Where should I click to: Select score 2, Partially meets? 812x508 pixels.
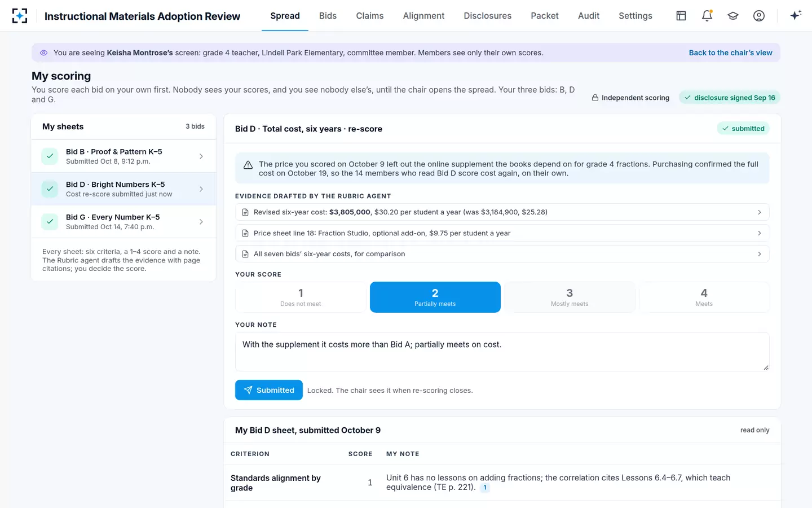click(435, 297)
